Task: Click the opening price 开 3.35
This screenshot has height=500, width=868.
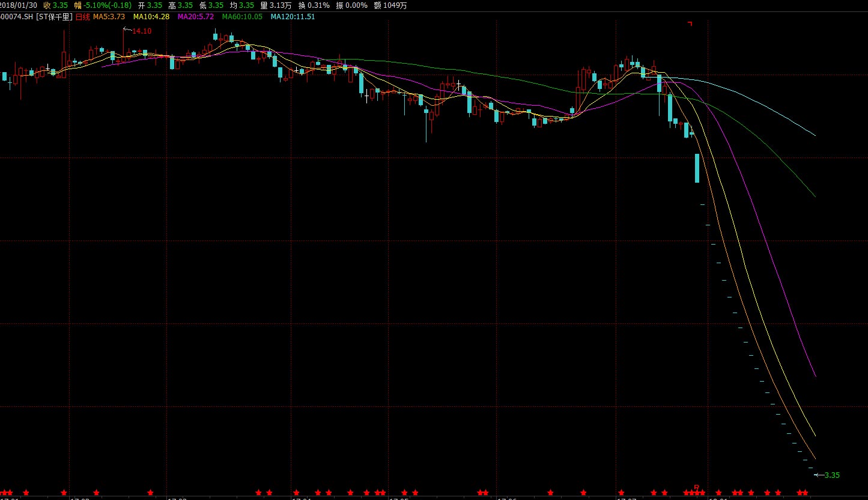Action: point(150,5)
